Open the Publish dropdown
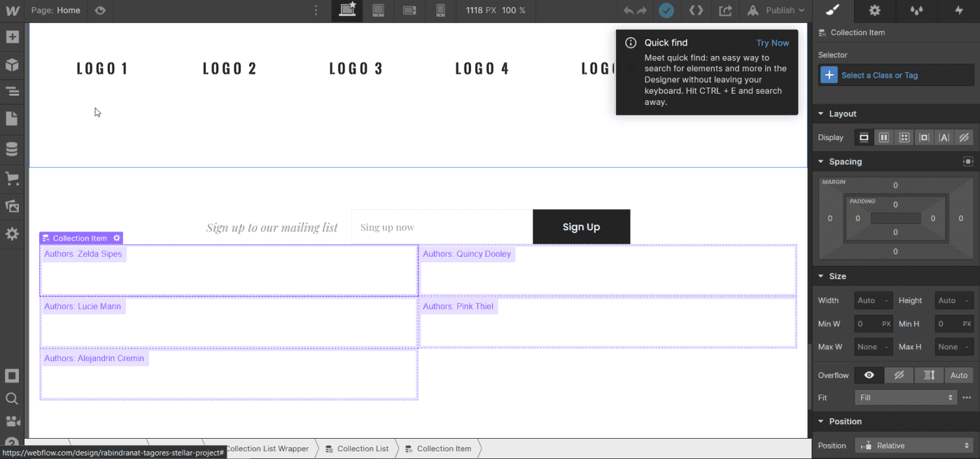The image size is (980, 459). [776, 10]
